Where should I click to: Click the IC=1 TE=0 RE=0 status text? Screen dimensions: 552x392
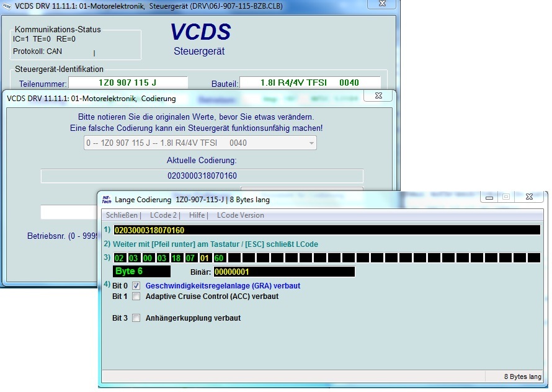(x=44, y=39)
